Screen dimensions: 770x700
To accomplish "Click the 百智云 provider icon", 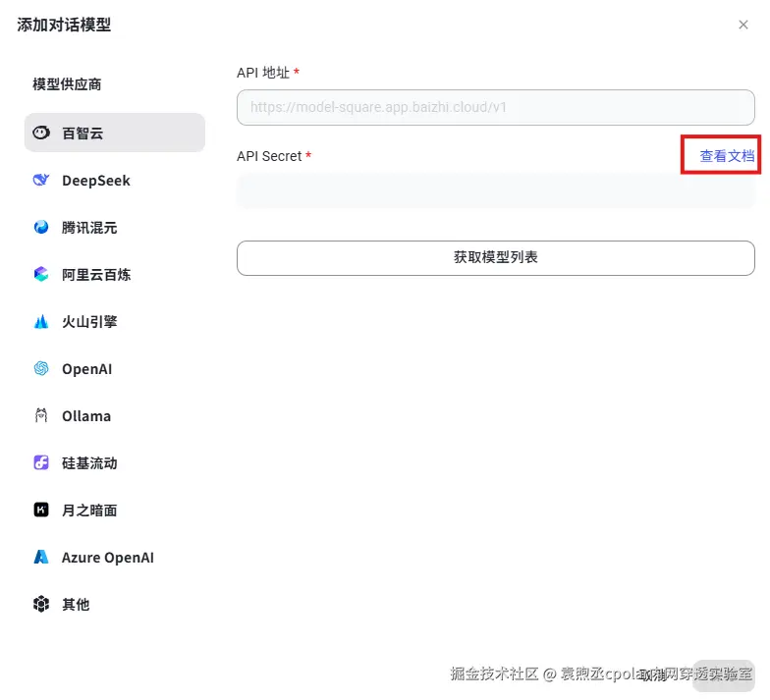I will point(41,133).
